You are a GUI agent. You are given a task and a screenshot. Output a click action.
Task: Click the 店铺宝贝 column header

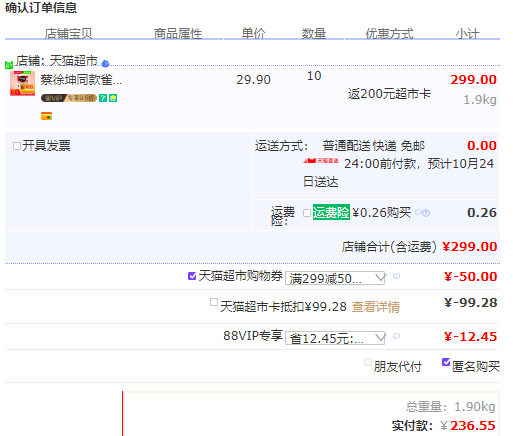pyautogui.click(x=68, y=34)
